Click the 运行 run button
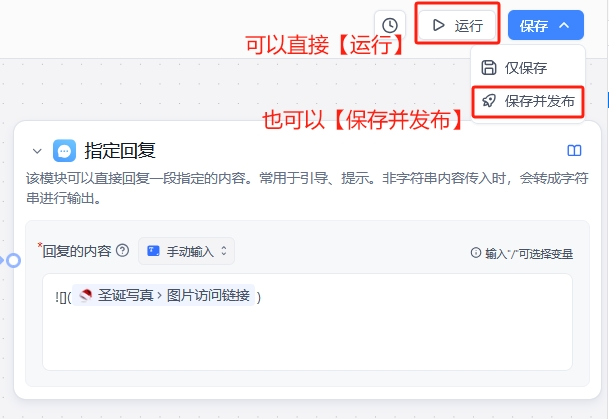Viewport: 609px width, 419px height. point(457,25)
